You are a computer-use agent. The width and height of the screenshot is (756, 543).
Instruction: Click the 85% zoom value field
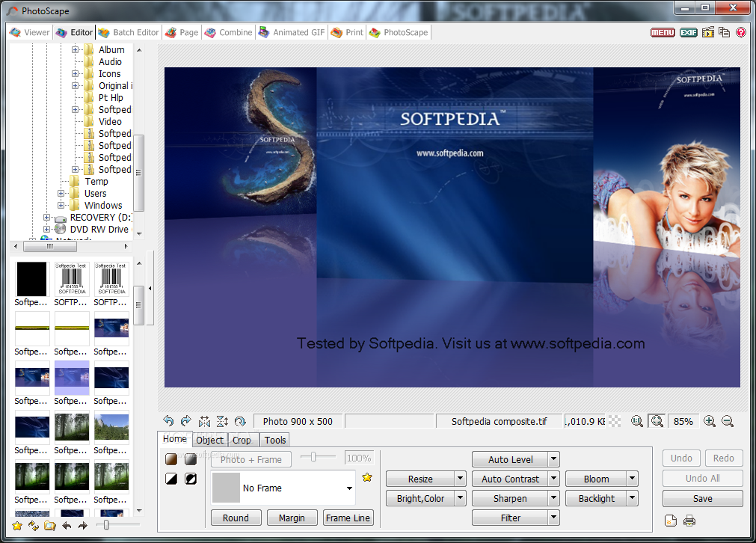[x=683, y=421]
